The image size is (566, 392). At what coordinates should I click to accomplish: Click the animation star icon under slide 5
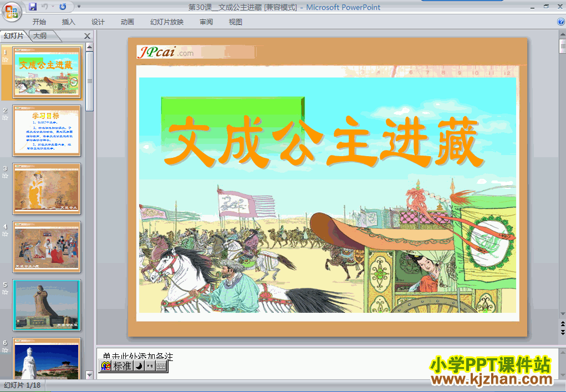point(5,292)
